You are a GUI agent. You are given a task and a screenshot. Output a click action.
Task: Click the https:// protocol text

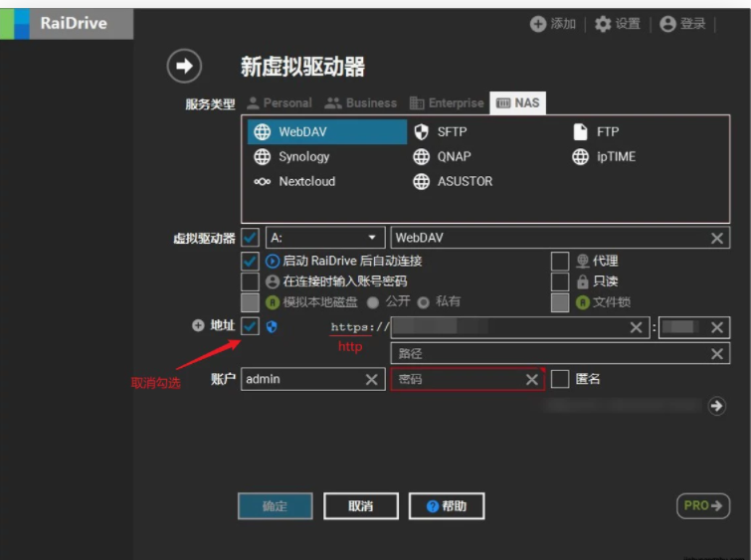tap(360, 327)
